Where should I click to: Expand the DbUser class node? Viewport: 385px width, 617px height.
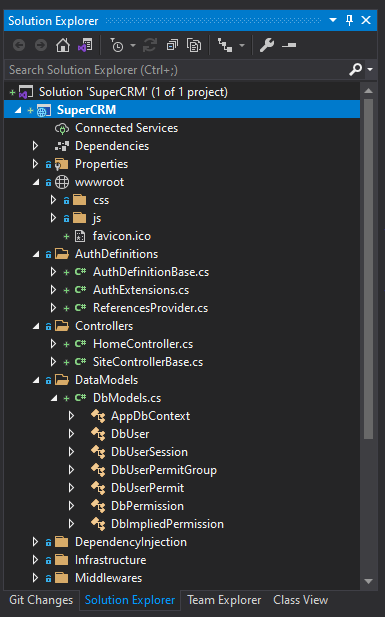click(72, 434)
